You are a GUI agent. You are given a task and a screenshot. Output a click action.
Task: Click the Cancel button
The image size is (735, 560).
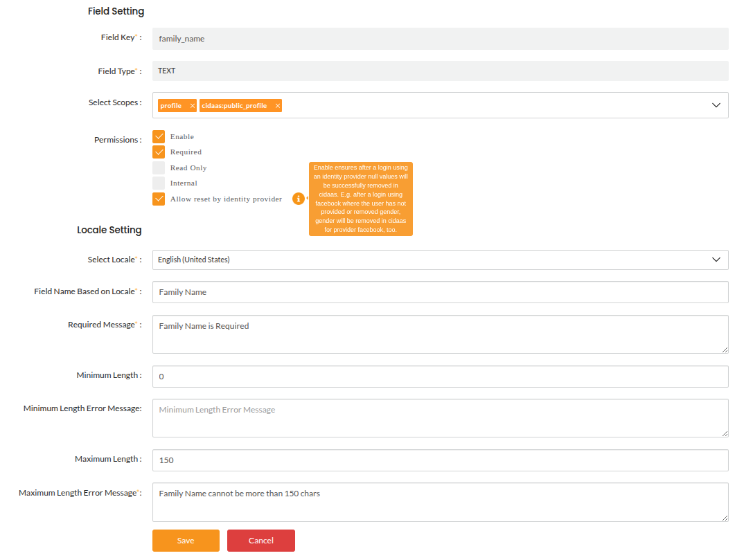point(260,541)
